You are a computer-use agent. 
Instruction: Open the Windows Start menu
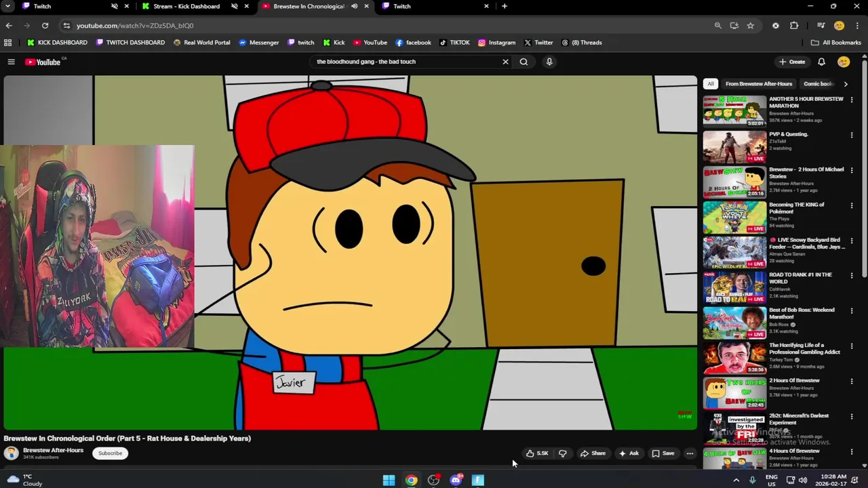click(x=389, y=481)
